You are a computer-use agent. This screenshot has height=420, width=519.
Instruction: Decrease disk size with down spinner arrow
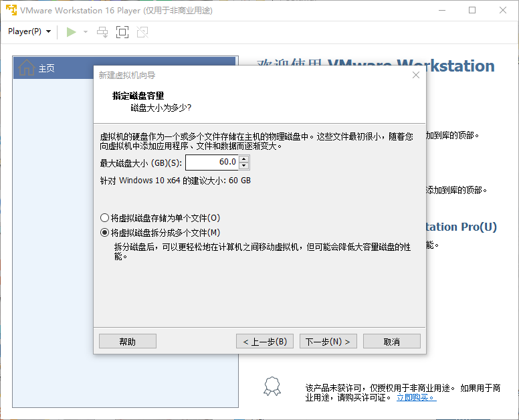click(244, 166)
